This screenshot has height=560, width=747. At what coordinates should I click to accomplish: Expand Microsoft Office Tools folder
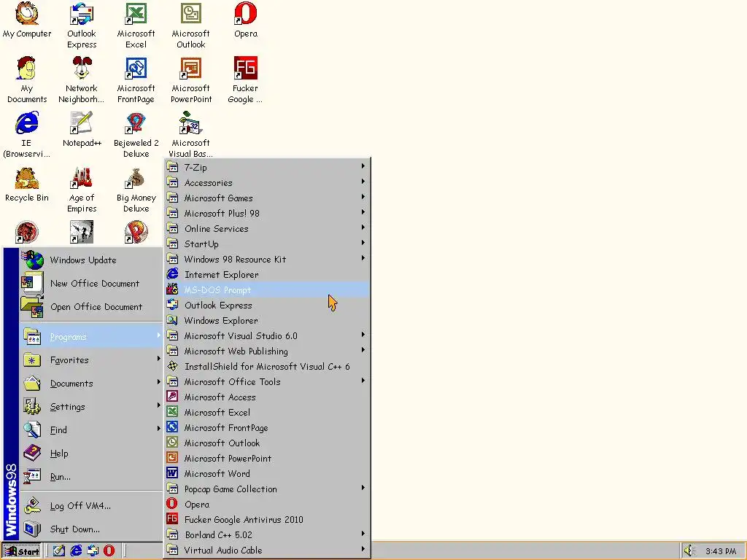[x=267, y=382]
